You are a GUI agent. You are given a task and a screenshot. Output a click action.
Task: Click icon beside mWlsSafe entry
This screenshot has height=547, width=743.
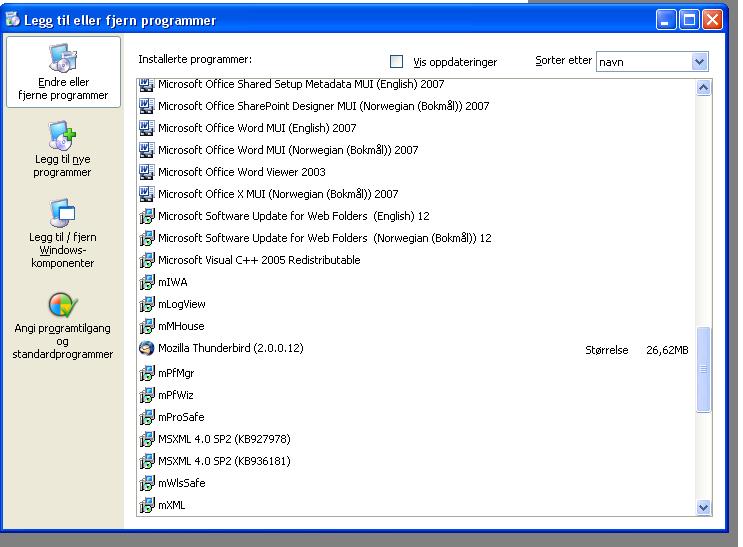[x=147, y=483]
